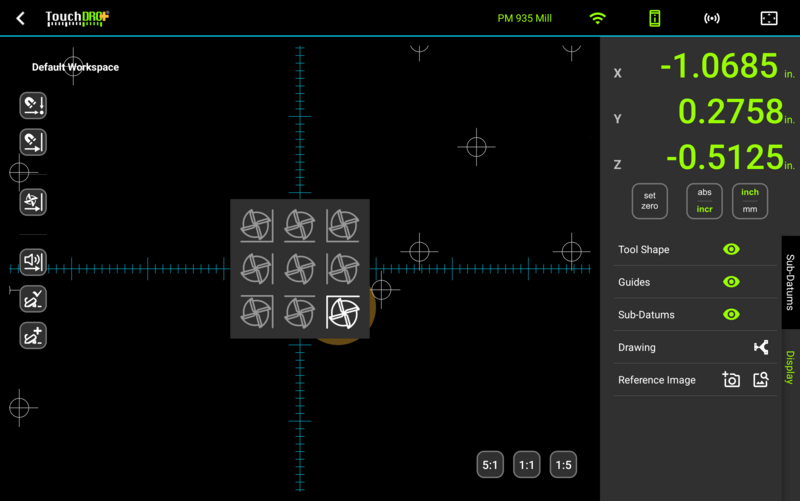Image resolution: width=800 pixels, height=501 pixels.
Task: Tap the Z axis readout -0.5125
Action: click(x=724, y=157)
